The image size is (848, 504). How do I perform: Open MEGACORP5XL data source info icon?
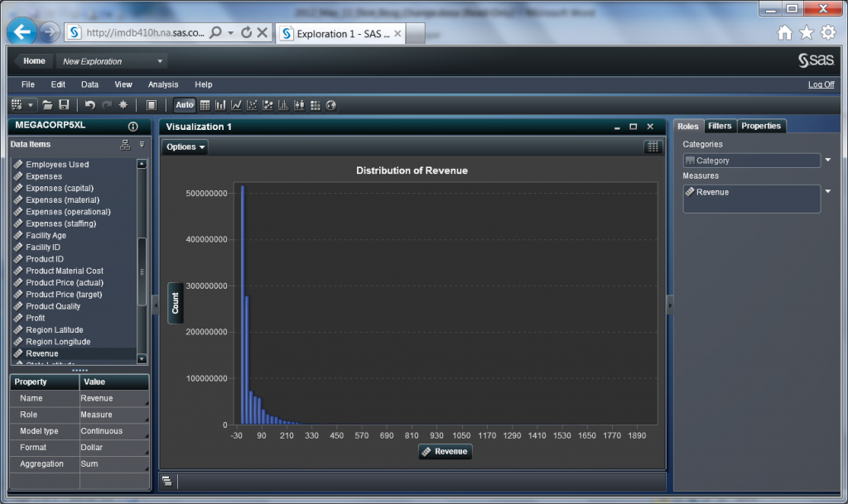click(133, 127)
